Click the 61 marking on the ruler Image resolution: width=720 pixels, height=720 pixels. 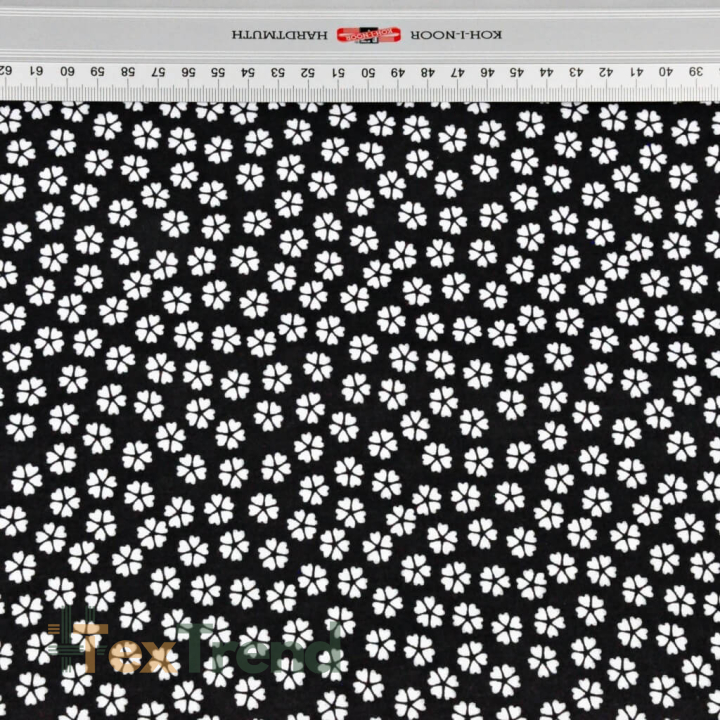click(x=36, y=71)
